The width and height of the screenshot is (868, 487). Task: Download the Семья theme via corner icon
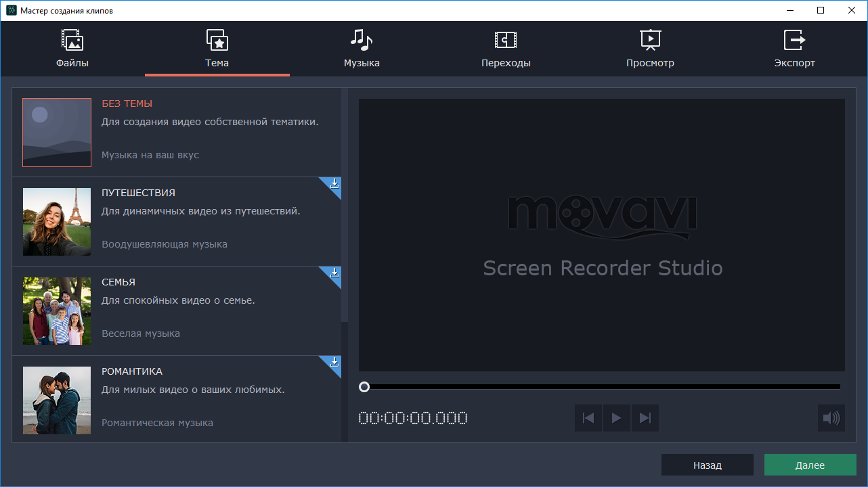334,273
